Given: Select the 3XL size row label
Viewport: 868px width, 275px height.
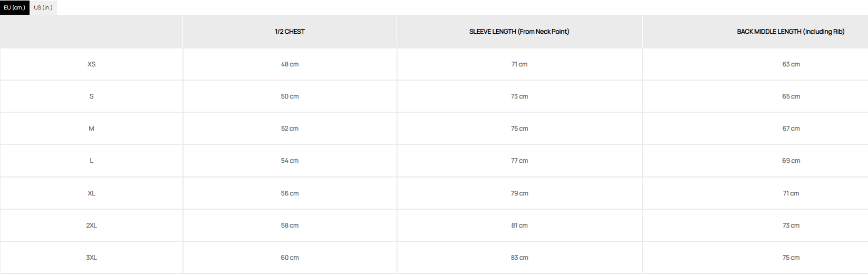Looking at the screenshot, I should (x=91, y=258).
